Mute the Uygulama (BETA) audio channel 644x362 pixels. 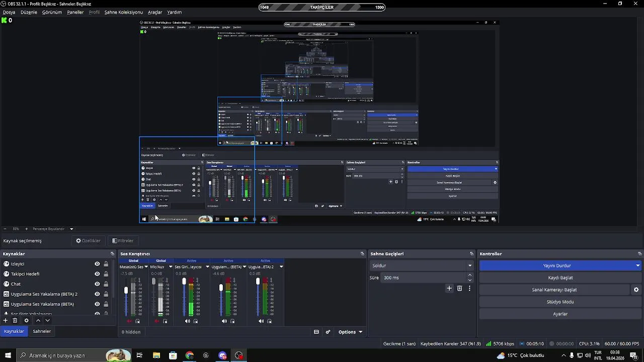224,321
